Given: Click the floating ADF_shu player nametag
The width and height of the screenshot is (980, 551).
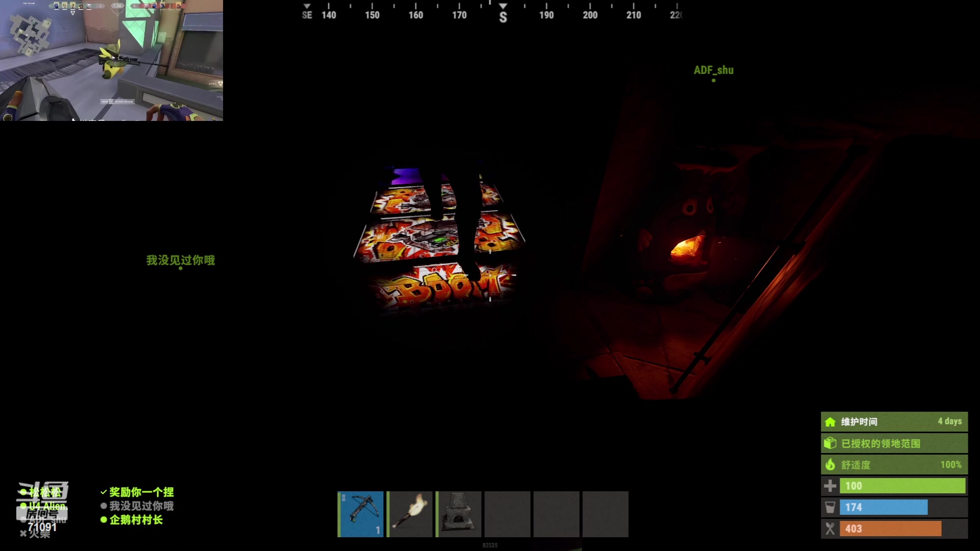Looking at the screenshot, I should [714, 70].
